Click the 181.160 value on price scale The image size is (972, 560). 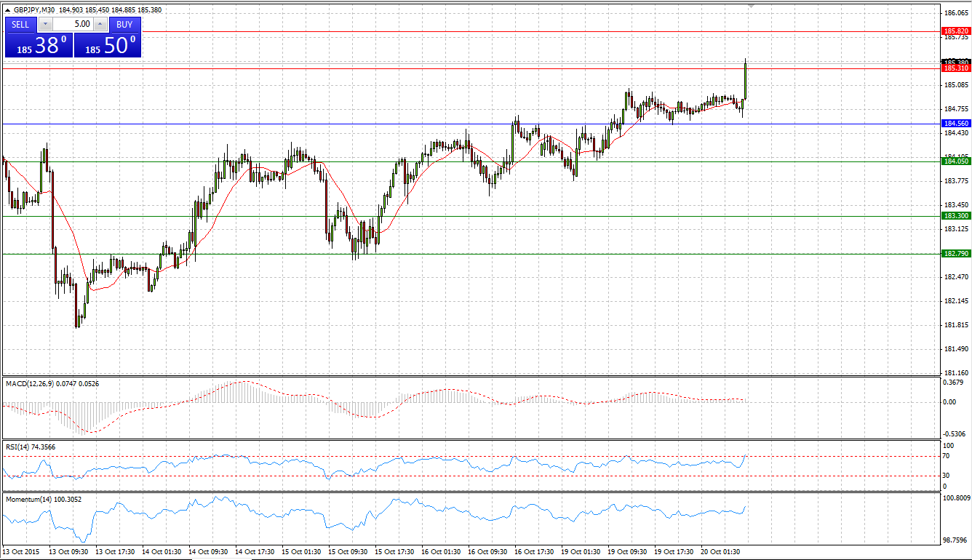tap(956, 373)
